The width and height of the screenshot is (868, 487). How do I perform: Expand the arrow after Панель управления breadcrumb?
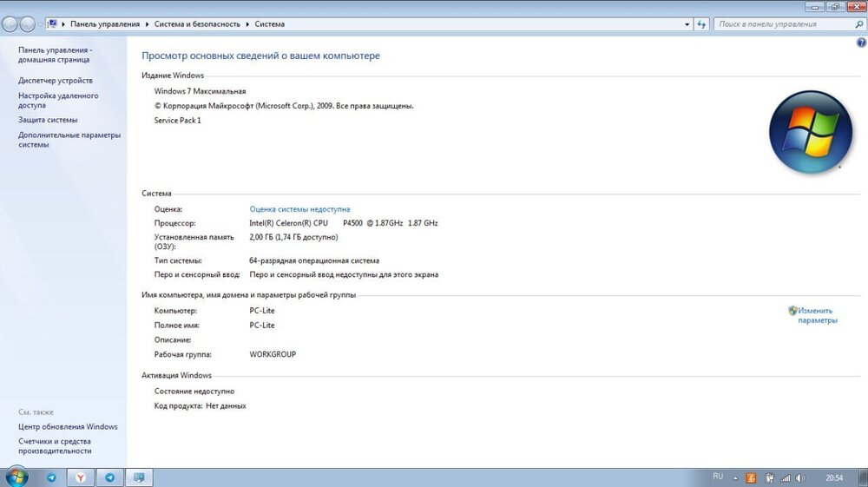(148, 24)
